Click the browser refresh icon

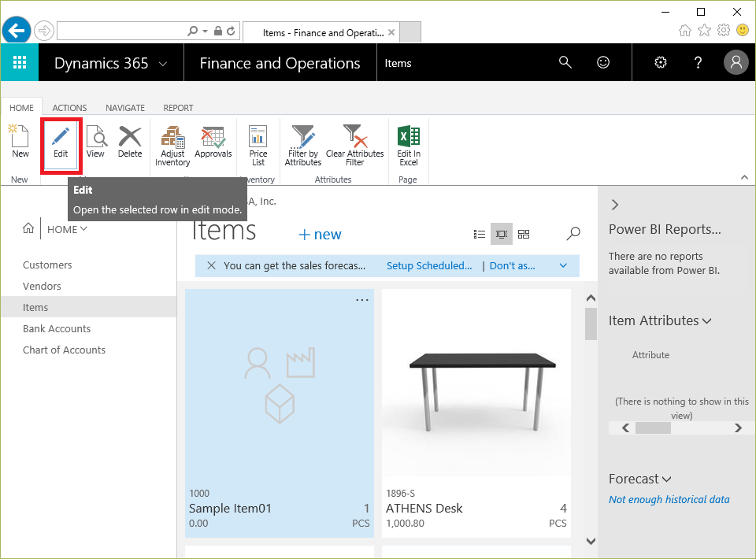click(231, 31)
